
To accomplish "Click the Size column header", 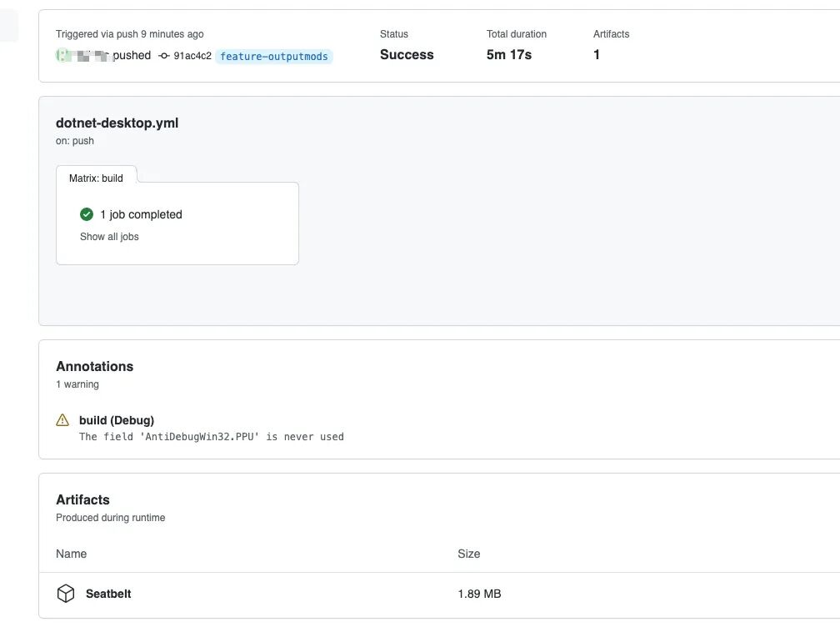I will point(468,554).
